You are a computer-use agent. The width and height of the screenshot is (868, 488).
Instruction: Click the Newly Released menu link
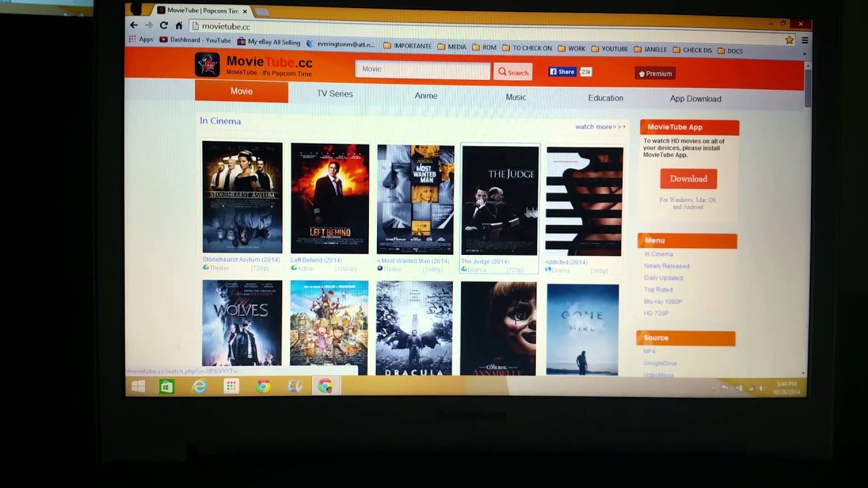tap(667, 266)
